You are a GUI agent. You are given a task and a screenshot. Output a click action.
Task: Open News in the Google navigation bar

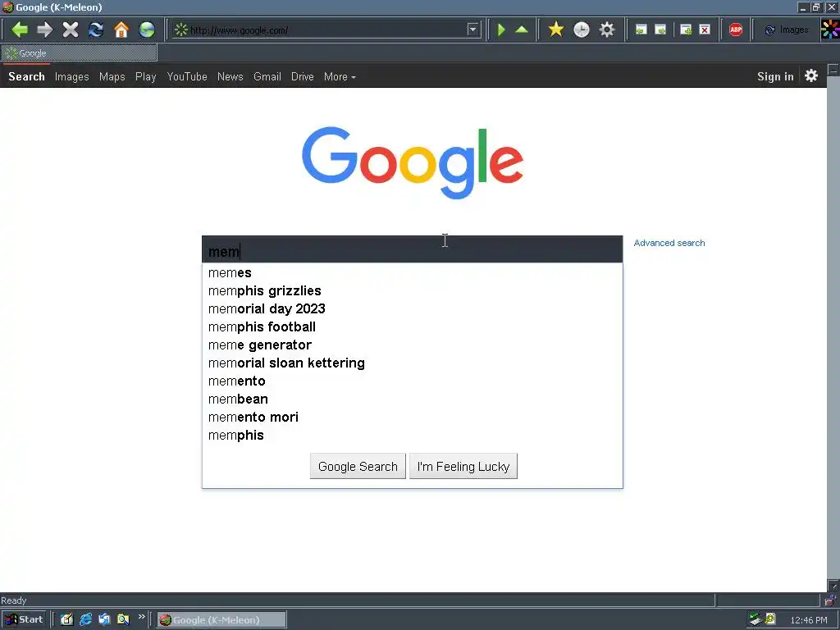click(231, 76)
